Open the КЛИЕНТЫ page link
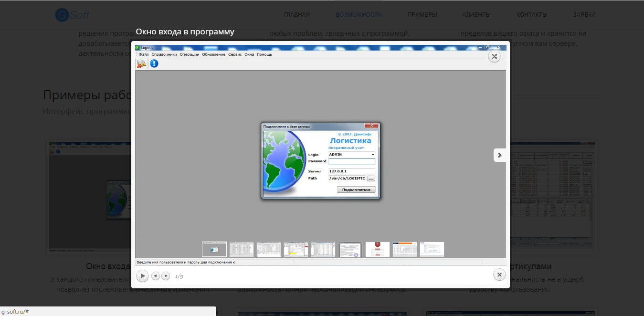The width and height of the screenshot is (644, 316). [x=476, y=15]
